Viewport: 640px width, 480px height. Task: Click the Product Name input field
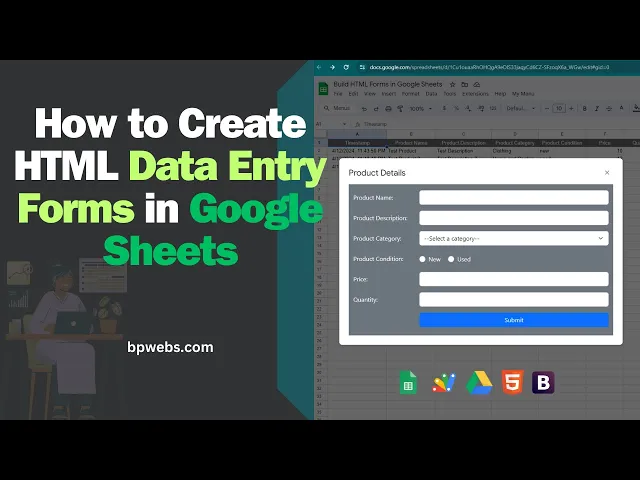pyautogui.click(x=514, y=198)
